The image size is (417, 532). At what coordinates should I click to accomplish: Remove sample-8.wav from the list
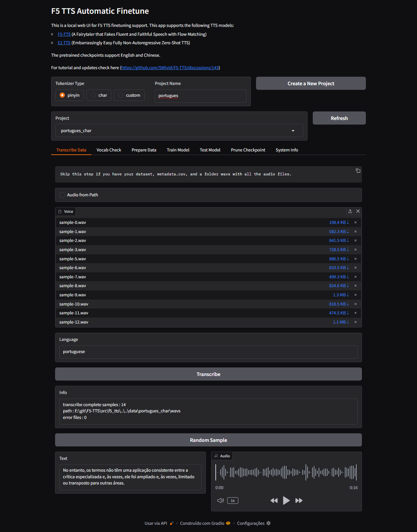(355, 286)
